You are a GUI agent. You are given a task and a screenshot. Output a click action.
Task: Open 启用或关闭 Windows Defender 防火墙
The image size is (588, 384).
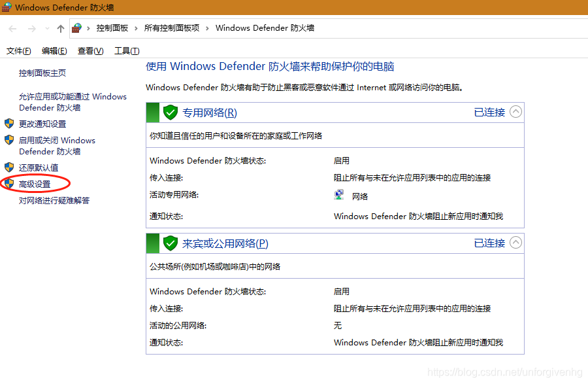57,146
